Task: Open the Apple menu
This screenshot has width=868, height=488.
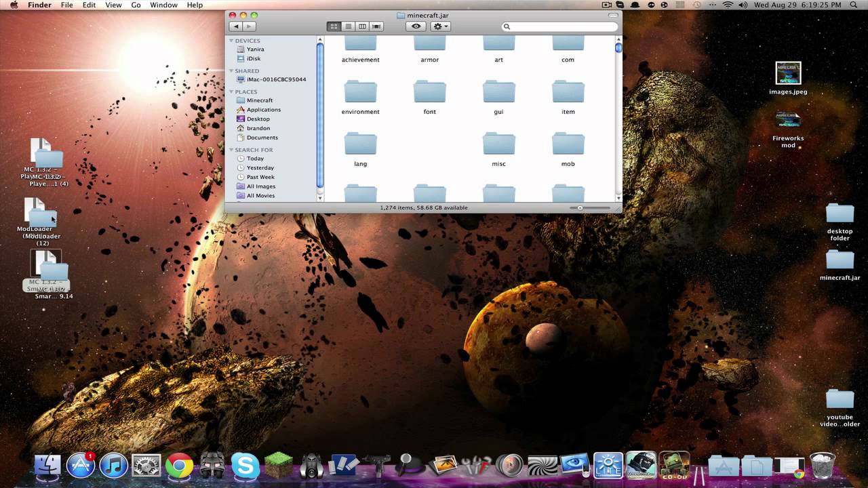Action: point(14,5)
